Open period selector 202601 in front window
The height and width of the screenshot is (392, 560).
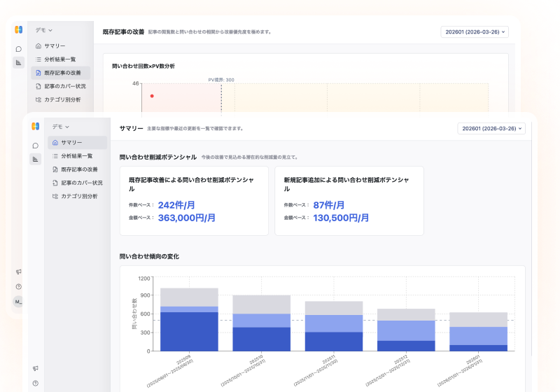click(x=491, y=129)
